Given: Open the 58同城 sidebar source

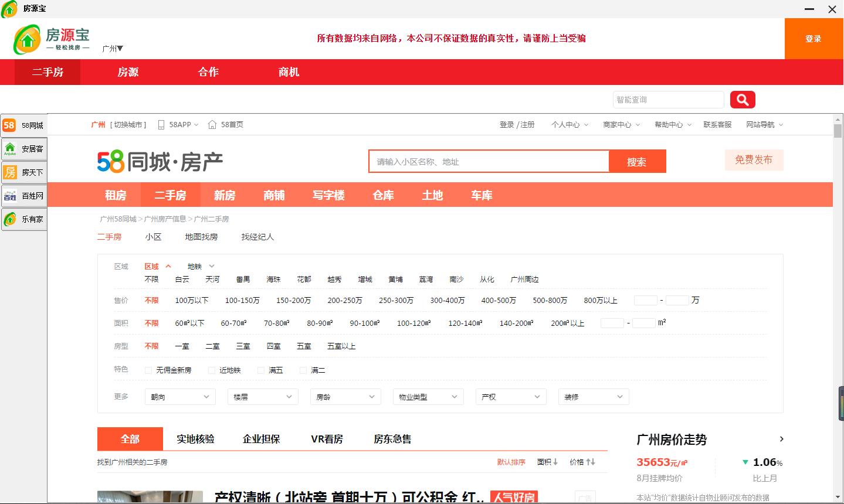Looking at the screenshot, I should (24, 125).
